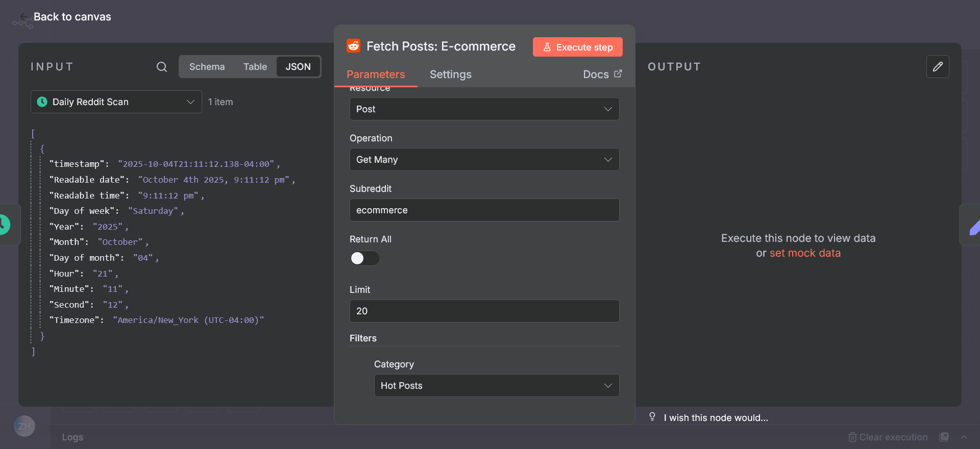Click the search icon in the Input panel
The width and height of the screenshot is (980, 449).
coord(162,67)
